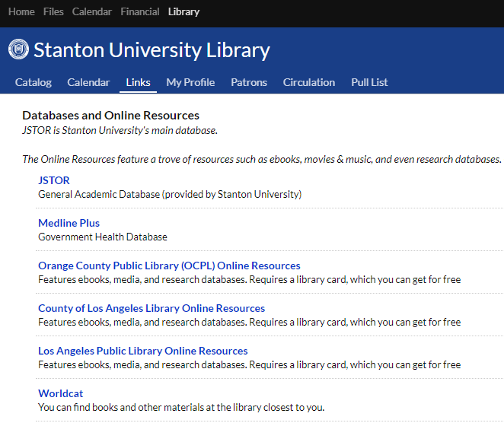Open the Financial section
Image resolution: width=504 pixels, height=423 pixels.
[140, 12]
